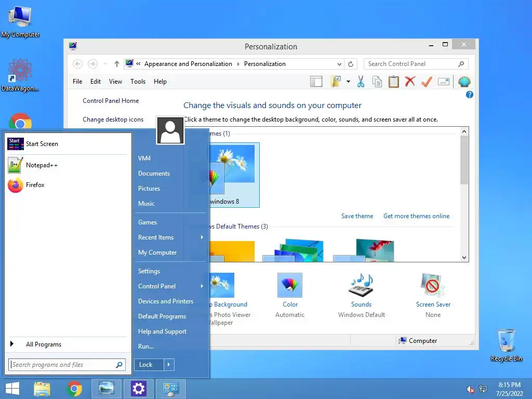Expand the folder options dropdown arrow
Image resolution: width=532 pixels, height=399 pixels.
click(x=348, y=82)
